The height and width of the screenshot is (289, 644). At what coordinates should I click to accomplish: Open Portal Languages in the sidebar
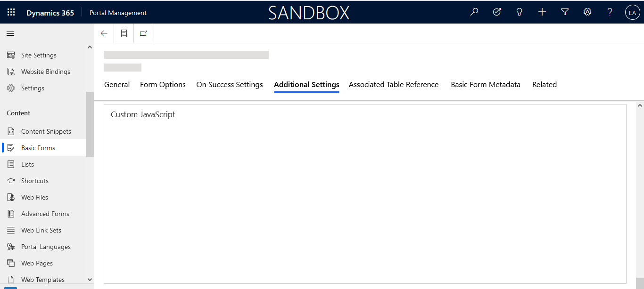point(43,247)
